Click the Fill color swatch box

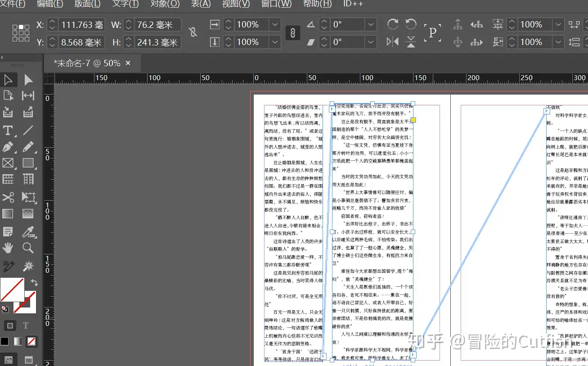pos(12,289)
